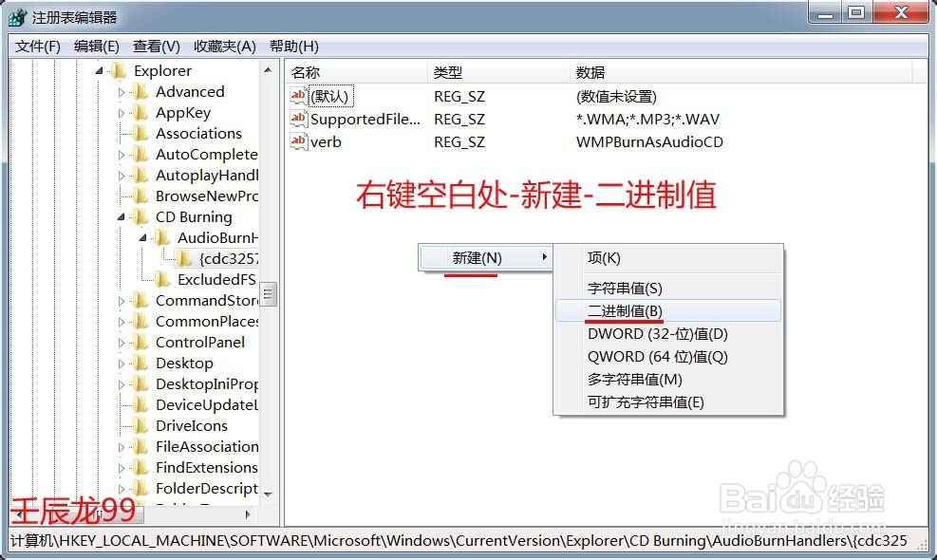Screen dimensions: 937x560
Task: Collapse the Explorer tree node
Action: click(99, 71)
